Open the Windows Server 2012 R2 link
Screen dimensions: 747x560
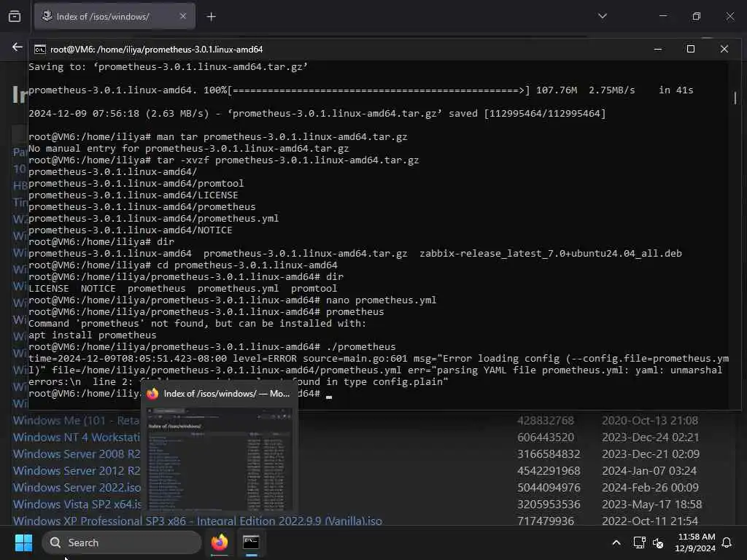click(77, 470)
